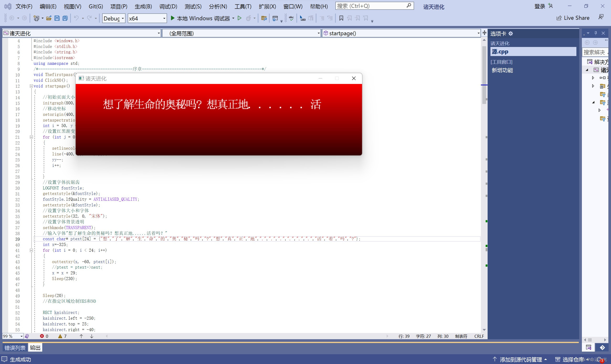Go to the previous issue with the up arrow

(81, 336)
